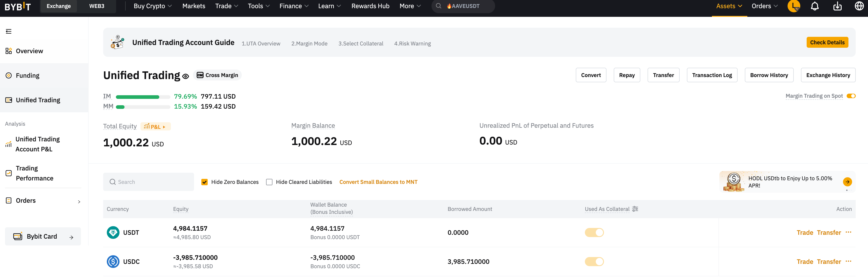
Task: Click the Funding sidebar icon
Action: 9,75
